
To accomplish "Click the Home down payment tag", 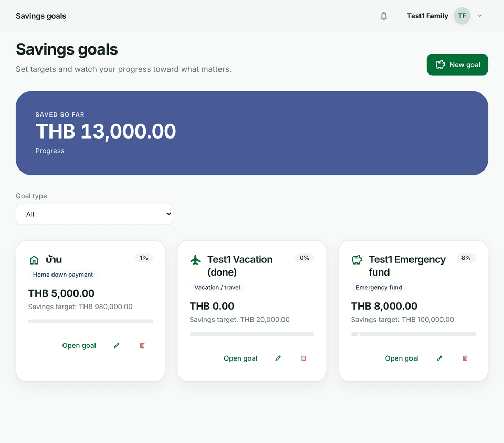I will click(63, 275).
